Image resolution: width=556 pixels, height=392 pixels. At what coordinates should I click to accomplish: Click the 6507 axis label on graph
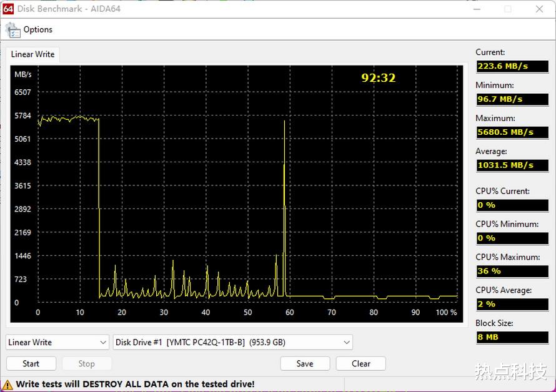click(x=22, y=92)
